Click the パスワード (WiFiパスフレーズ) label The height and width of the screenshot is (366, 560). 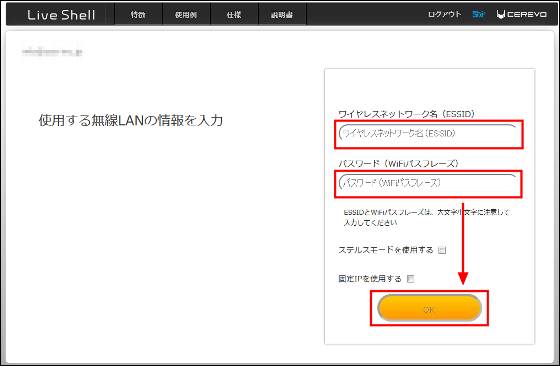point(398,164)
